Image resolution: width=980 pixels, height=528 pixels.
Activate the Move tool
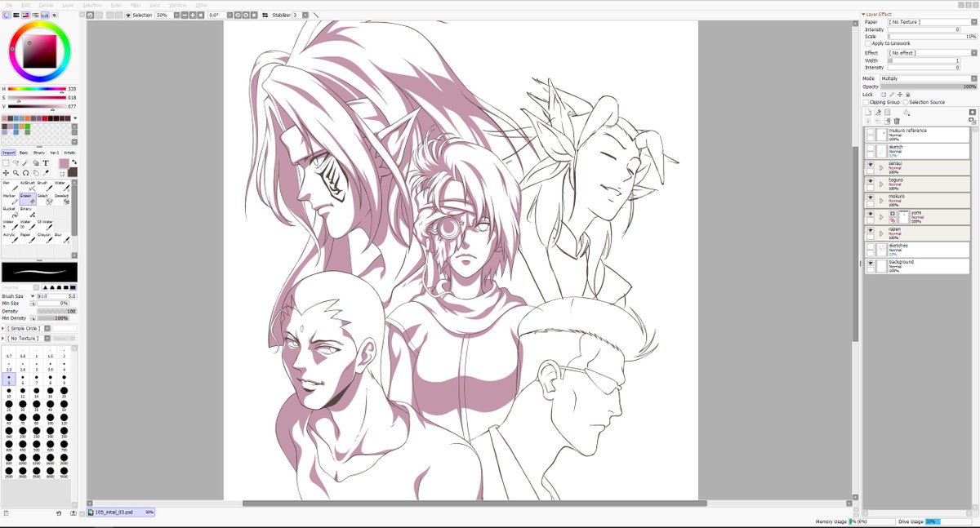click(x=6, y=173)
